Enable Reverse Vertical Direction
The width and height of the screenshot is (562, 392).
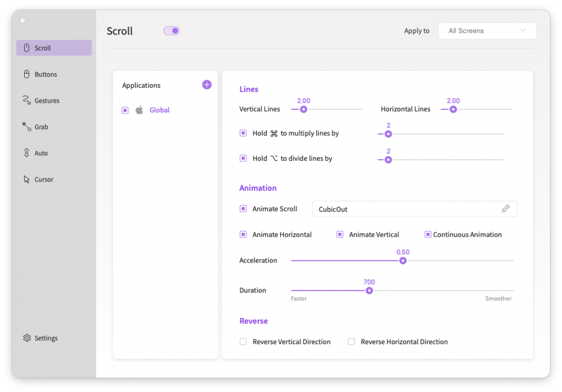[243, 341]
